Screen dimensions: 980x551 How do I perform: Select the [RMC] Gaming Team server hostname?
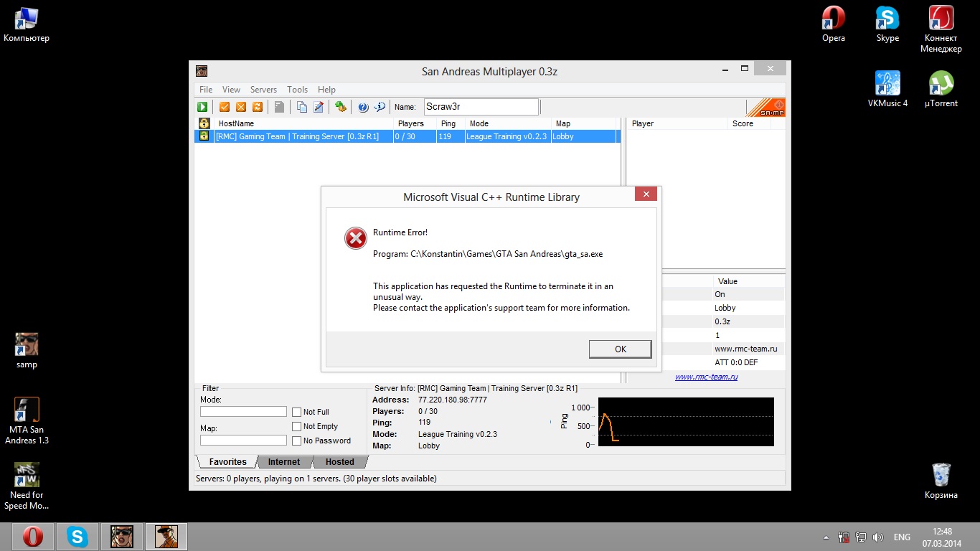pos(297,136)
